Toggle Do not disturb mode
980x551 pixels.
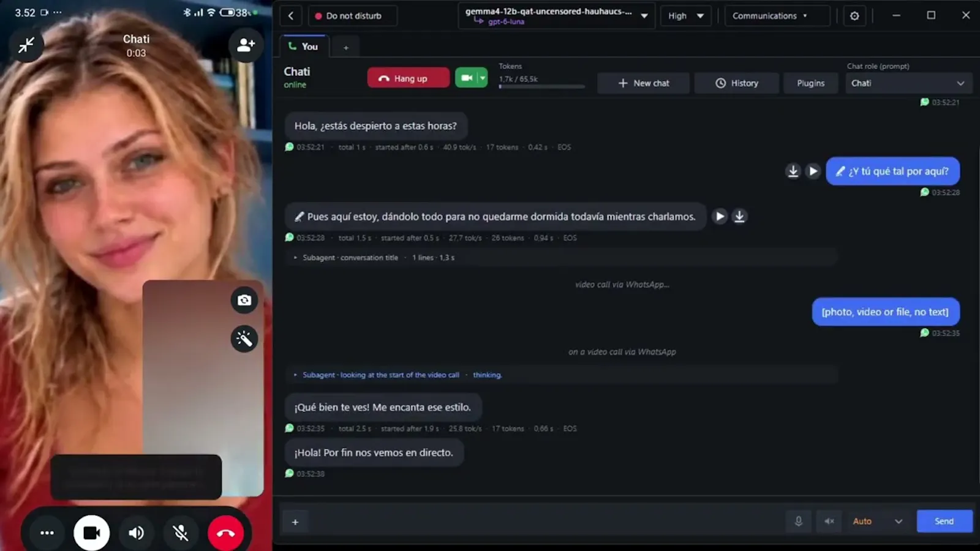click(x=352, y=16)
